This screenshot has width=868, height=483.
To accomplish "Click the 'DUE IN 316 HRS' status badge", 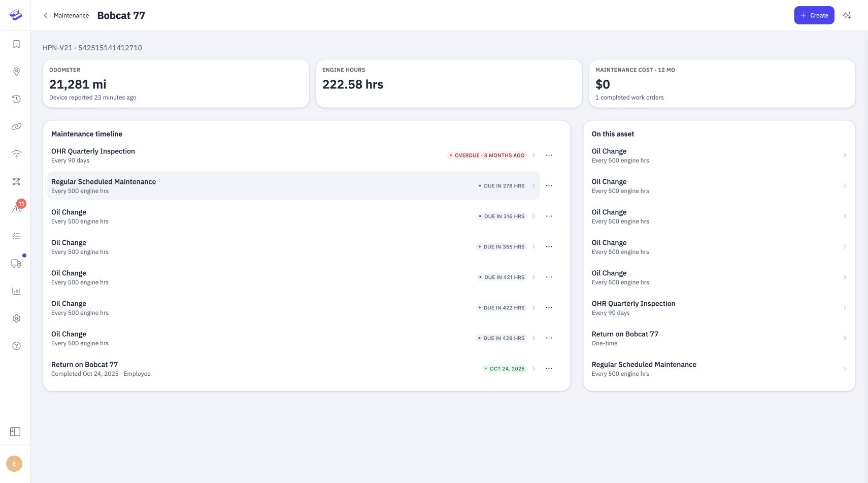I will [502, 216].
